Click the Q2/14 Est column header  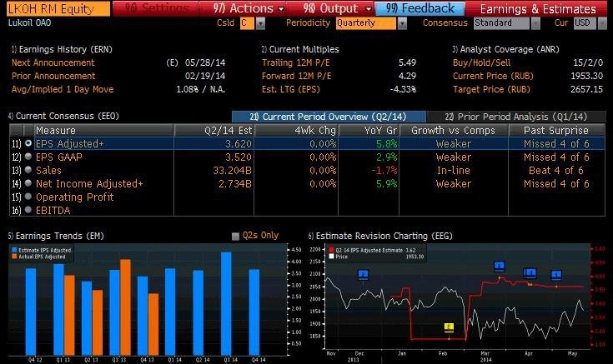214,130
